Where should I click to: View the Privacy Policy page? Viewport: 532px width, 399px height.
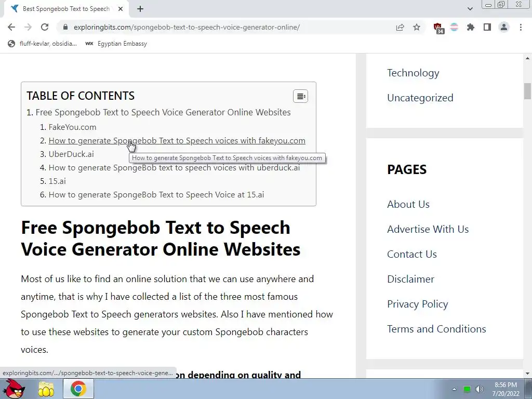point(417,304)
